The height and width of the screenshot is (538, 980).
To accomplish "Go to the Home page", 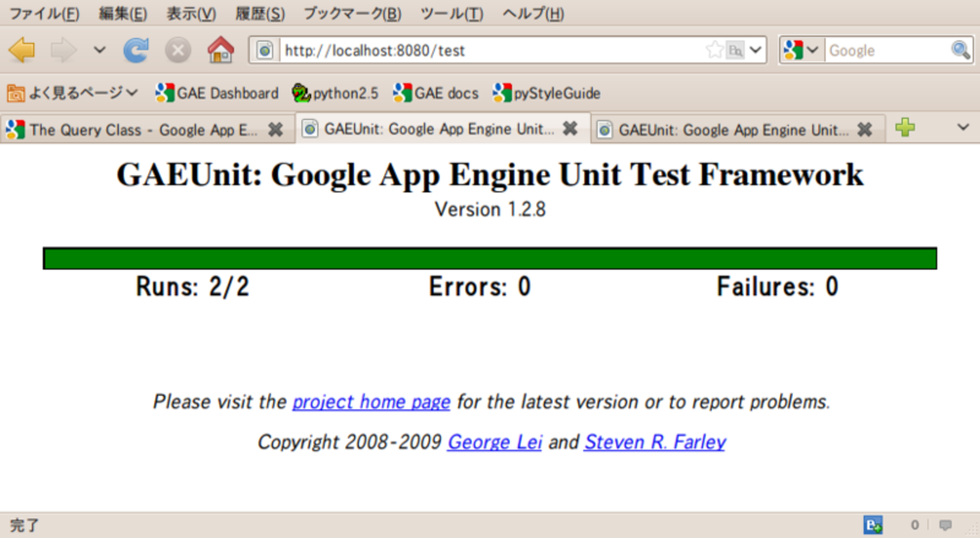I will pyautogui.click(x=220, y=51).
